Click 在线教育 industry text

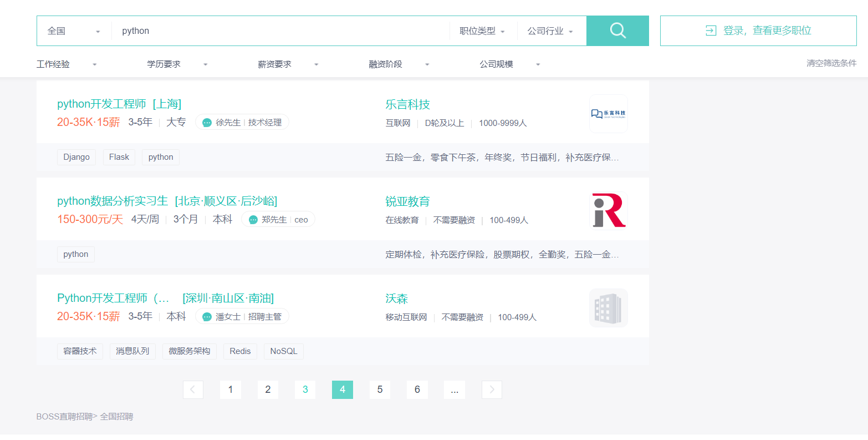(402, 220)
